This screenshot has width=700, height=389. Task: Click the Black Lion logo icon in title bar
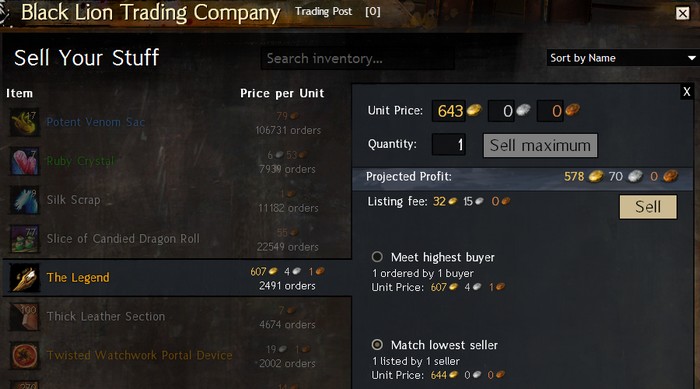4,13
